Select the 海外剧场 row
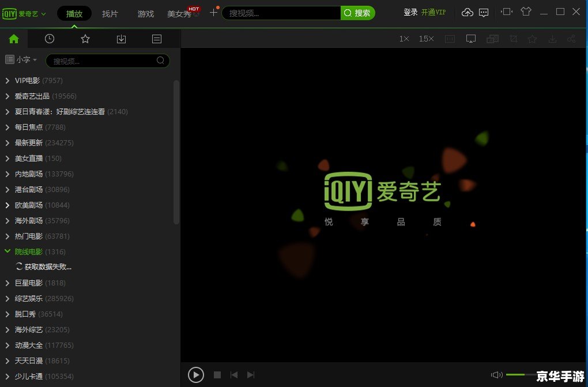Image resolution: width=588 pixels, height=387 pixels. coord(42,221)
